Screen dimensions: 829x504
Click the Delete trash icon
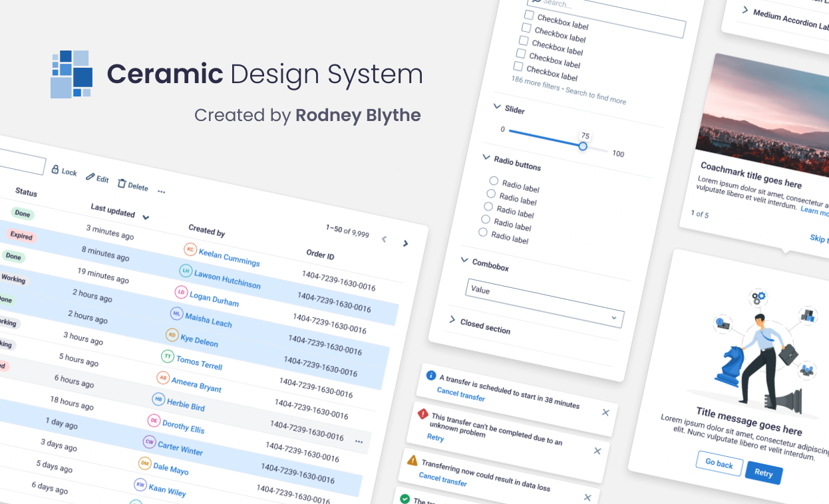(122, 184)
